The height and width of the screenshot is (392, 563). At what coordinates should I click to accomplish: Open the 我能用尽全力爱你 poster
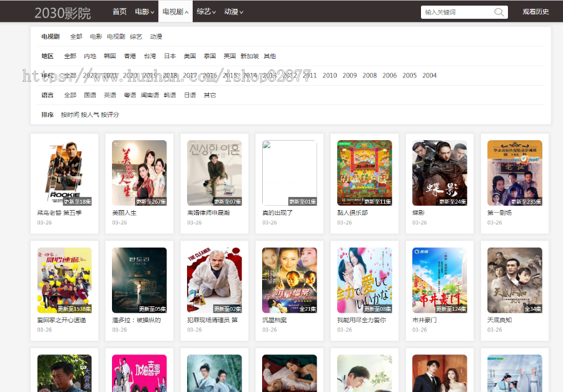tap(365, 280)
